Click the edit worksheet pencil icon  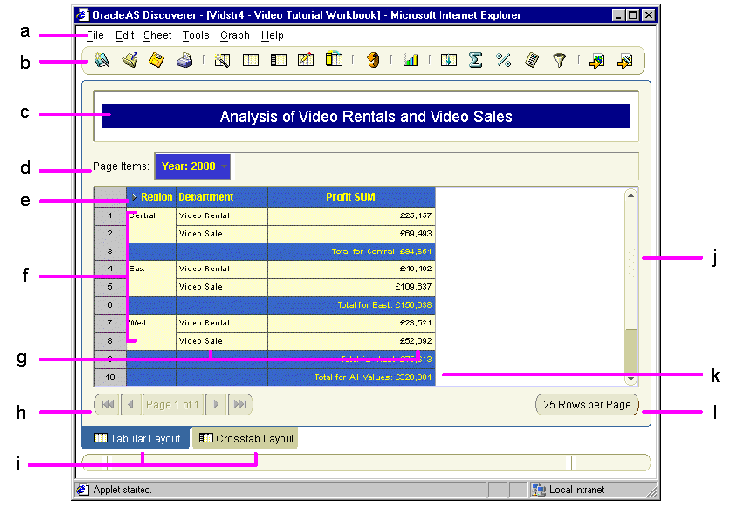[x=306, y=60]
